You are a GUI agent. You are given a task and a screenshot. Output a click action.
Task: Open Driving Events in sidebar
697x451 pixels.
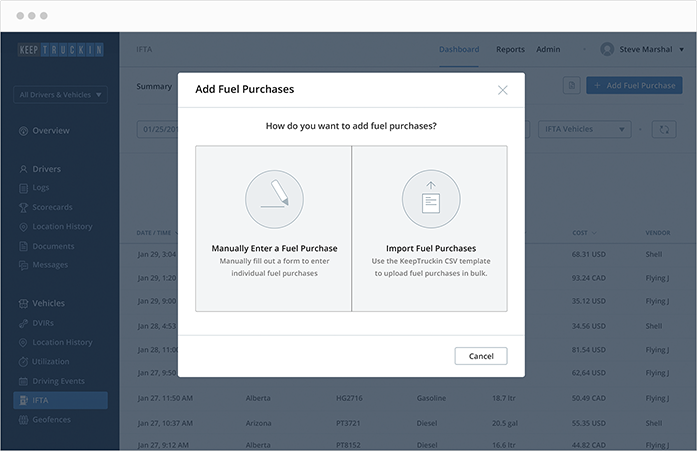tap(52, 381)
